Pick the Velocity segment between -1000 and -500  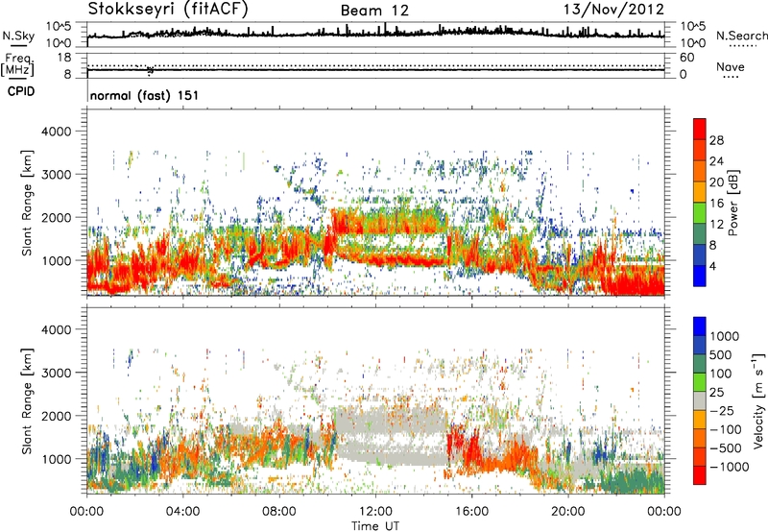pos(700,456)
